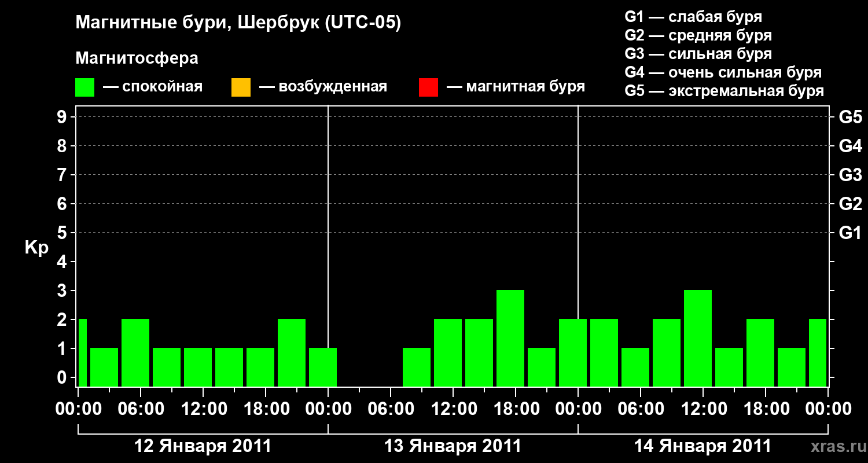
Task: Click the Kp 3 bar on 14 Января
Action: (698, 338)
